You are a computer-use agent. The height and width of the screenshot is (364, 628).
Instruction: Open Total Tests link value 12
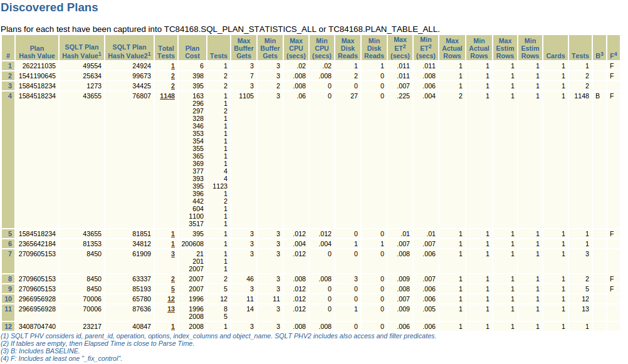point(171,299)
